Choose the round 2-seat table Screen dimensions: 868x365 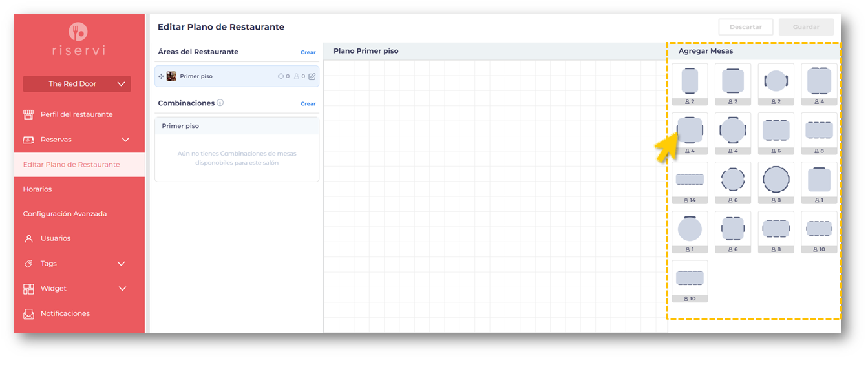pyautogui.click(x=776, y=84)
